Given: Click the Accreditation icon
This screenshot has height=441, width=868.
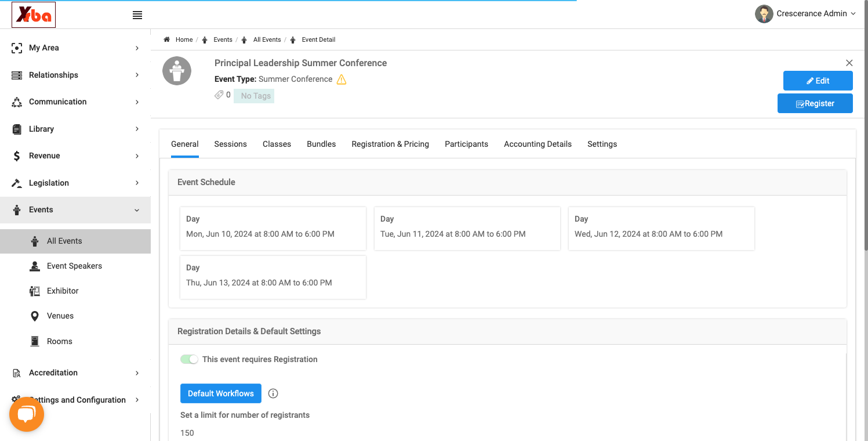Looking at the screenshot, I should coord(17,373).
